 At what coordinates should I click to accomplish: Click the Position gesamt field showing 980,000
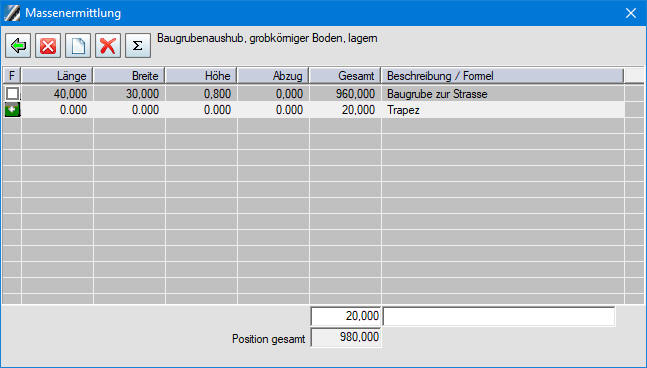345,337
